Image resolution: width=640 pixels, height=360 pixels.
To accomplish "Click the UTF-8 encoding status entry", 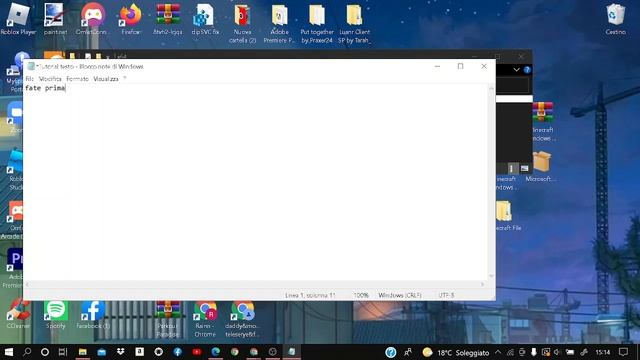I will (446, 295).
